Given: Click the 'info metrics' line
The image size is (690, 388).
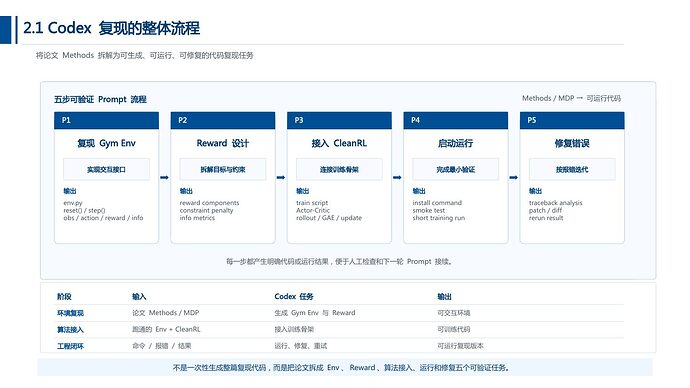Looking at the screenshot, I should click(197, 218).
